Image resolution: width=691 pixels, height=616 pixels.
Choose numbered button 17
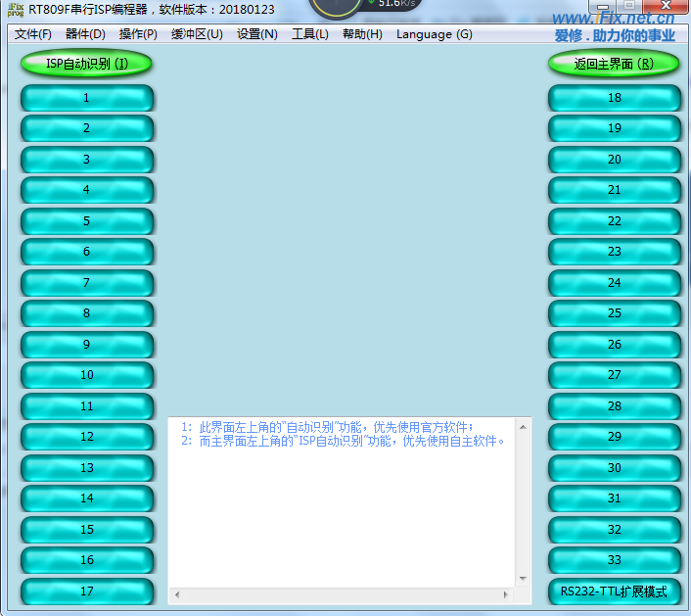coord(86,592)
